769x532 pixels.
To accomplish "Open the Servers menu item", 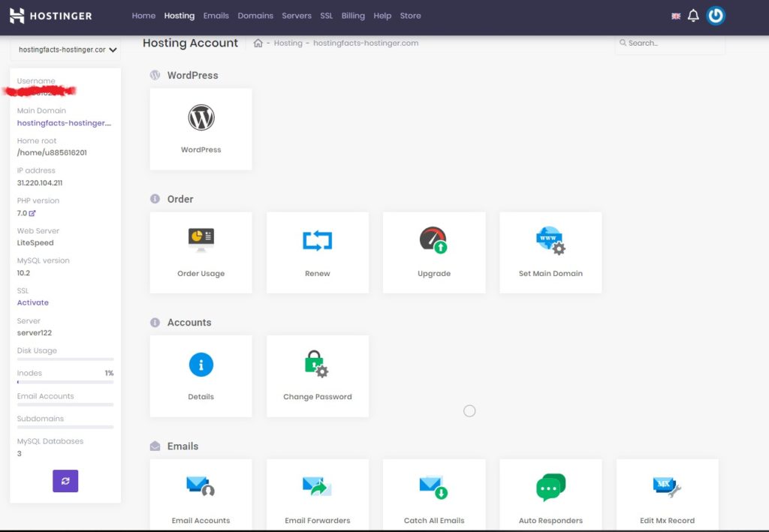I will click(x=297, y=16).
